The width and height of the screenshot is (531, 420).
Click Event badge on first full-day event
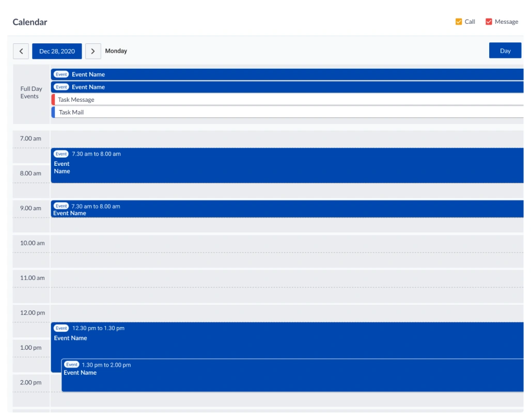(x=61, y=74)
